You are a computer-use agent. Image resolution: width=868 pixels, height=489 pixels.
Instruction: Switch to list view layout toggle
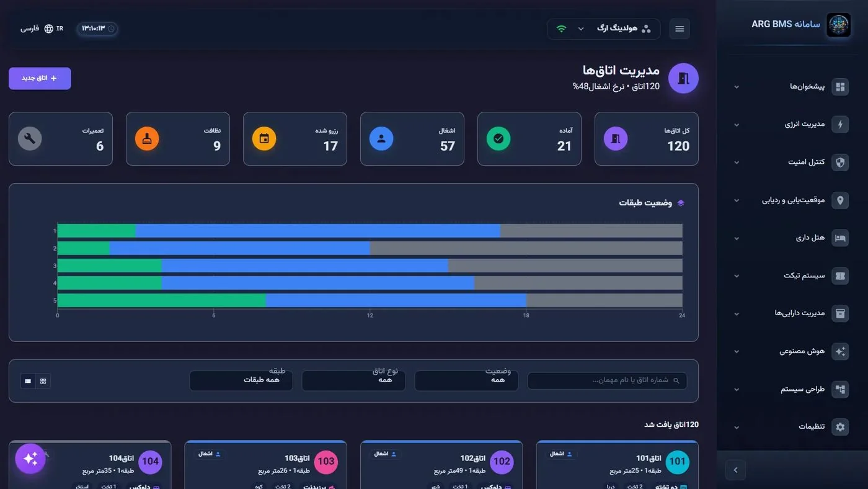click(x=28, y=381)
